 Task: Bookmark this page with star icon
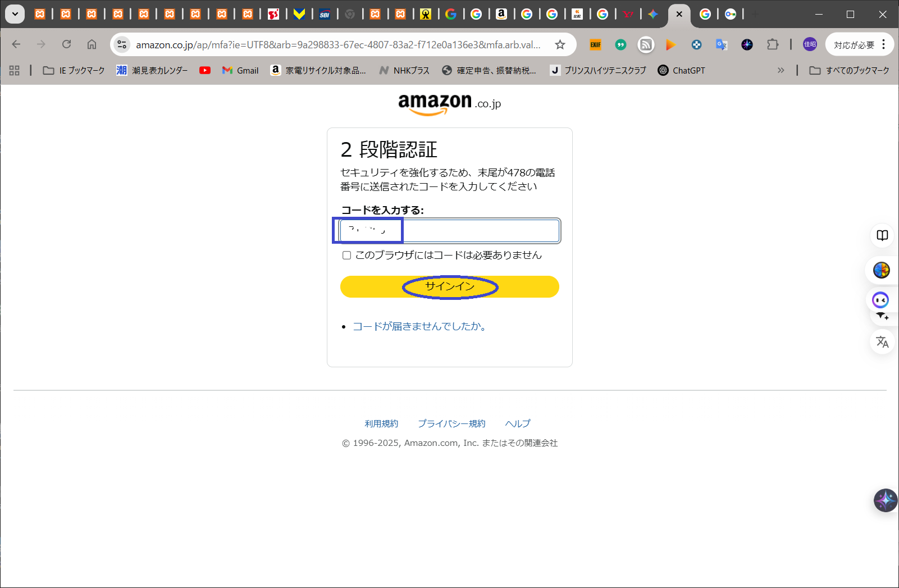560,44
